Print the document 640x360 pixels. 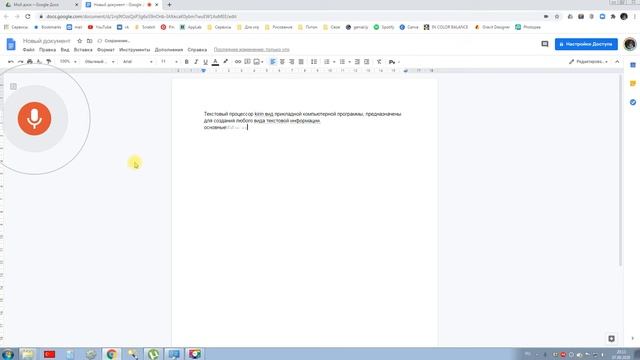[29, 62]
